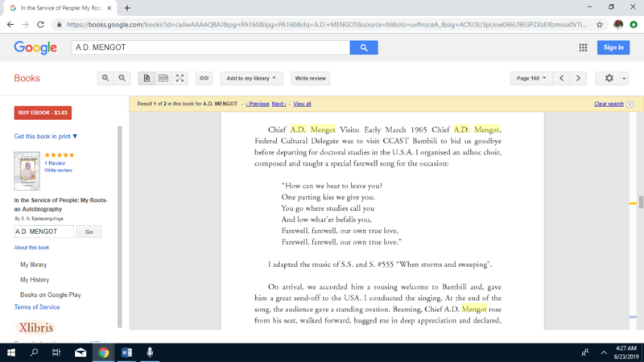Click the page vertical scrollbar thumb
Screen dimensions: 644x362
coord(641,203)
